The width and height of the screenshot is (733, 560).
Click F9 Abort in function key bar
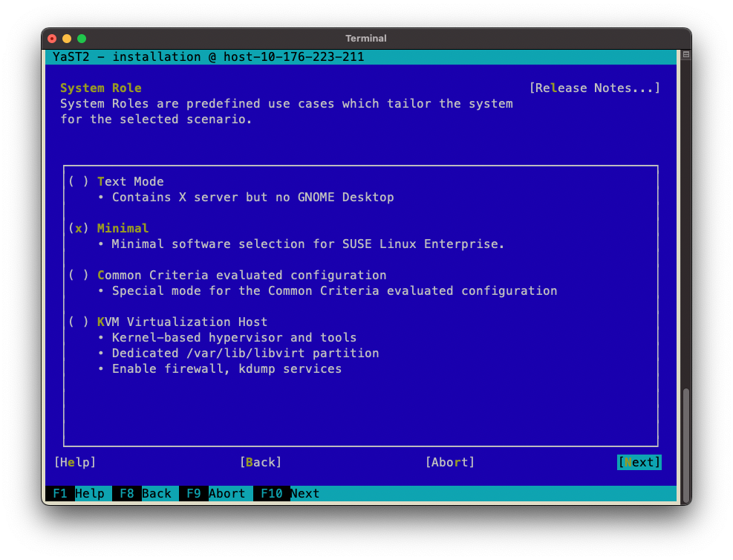[215, 493]
